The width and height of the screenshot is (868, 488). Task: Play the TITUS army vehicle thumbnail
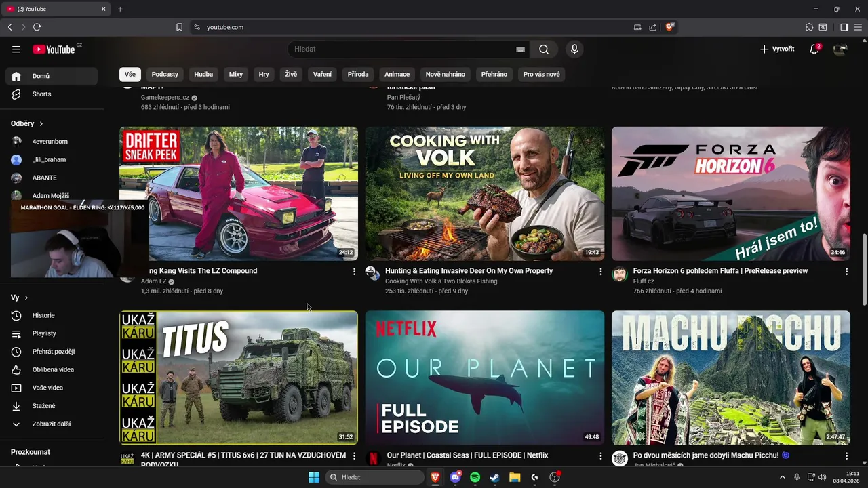pyautogui.click(x=239, y=378)
